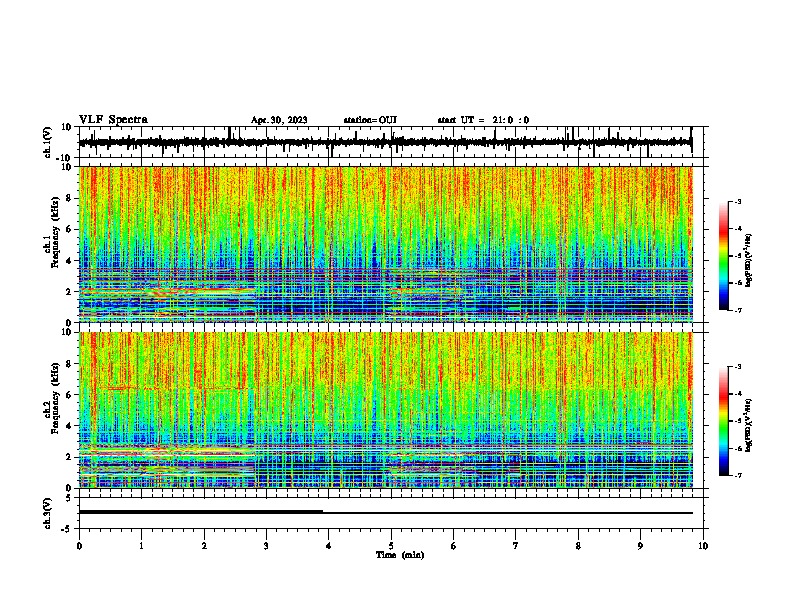Screen dimensions: 792x612
Task: Click the "station=OUI" label
Action: pos(370,120)
